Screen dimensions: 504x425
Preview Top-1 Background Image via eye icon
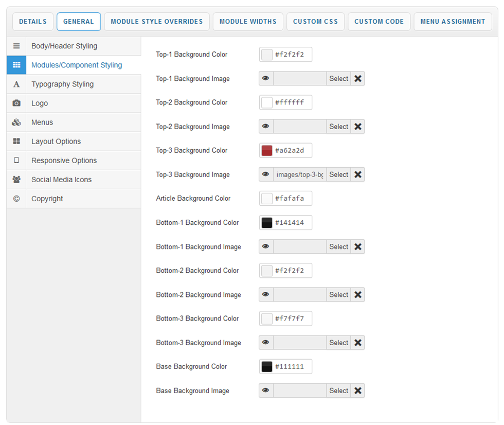click(x=266, y=79)
